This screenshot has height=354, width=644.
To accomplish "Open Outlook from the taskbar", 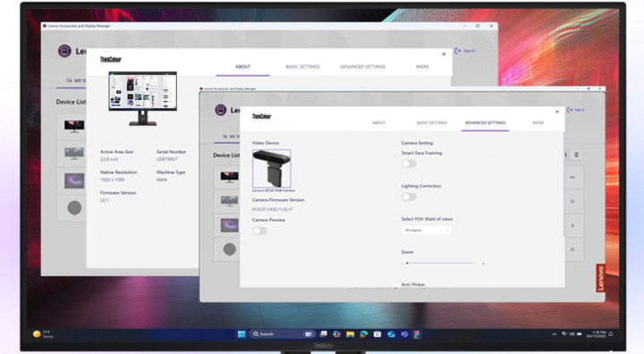I will (391, 333).
